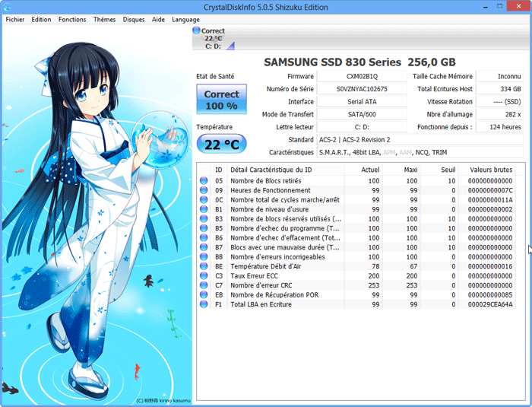The image size is (532, 407).
Task: Minimize the CrystalDiskInfo window
Action: tap(486, 7)
